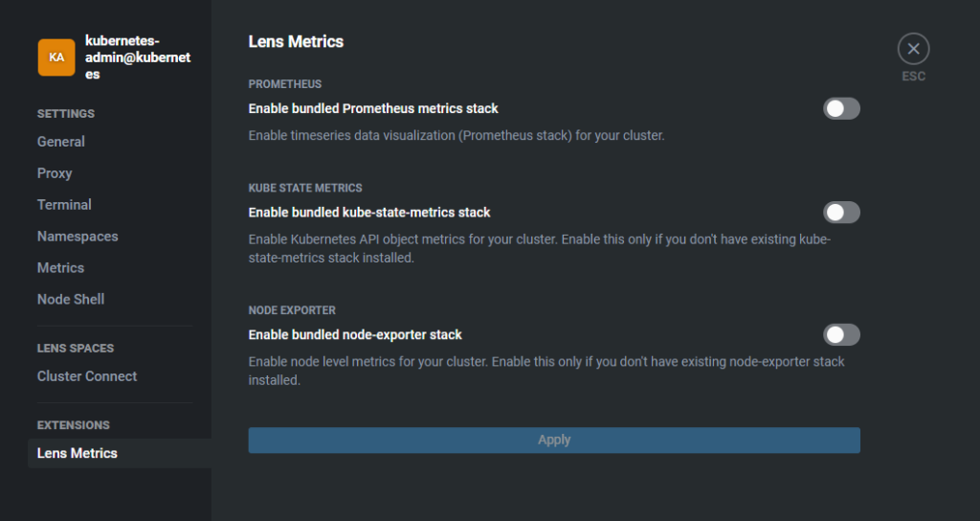Select Cluster Connect under Lens Spaces
Image resolution: width=980 pixels, height=521 pixels.
[x=87, y=375]
